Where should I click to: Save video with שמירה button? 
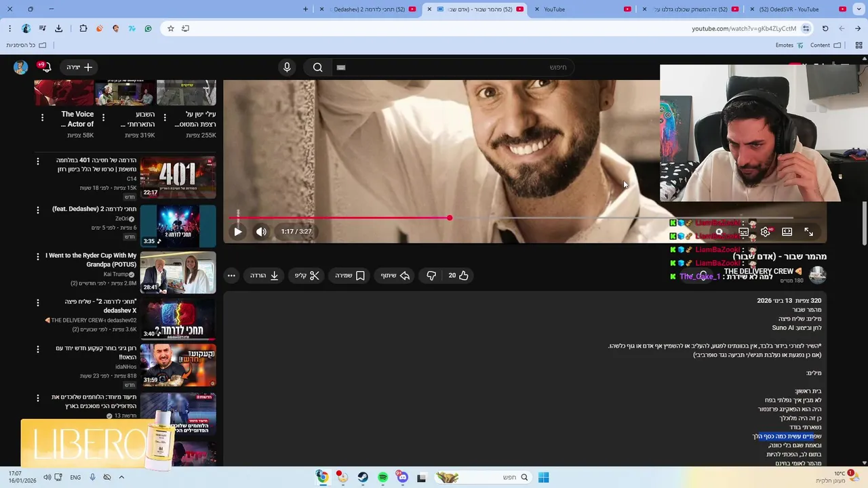(350, 276)
